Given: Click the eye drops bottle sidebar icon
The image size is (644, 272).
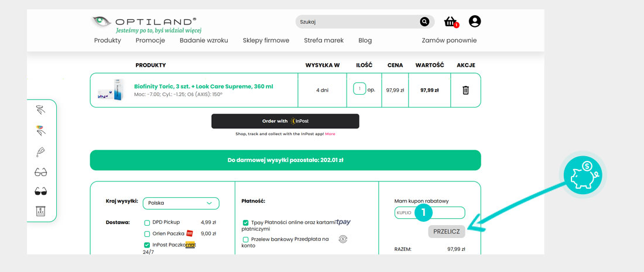Looking at the screenshot, I should (x=40, y=152).
